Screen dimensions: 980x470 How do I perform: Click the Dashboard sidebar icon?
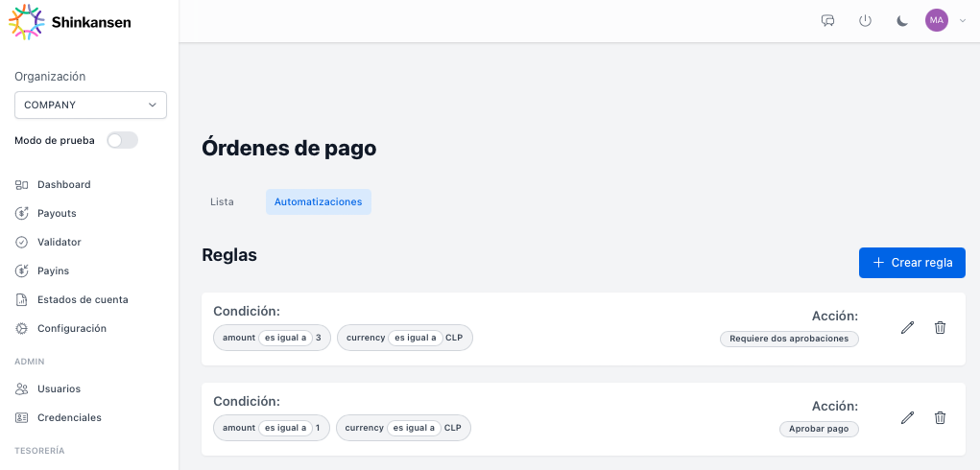point(22,185)
